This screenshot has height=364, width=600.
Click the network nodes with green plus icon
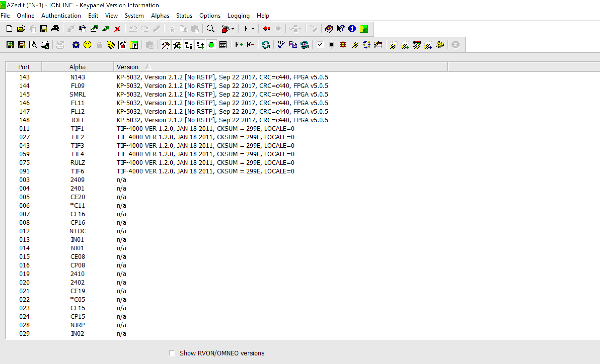[x=200, y=45]
